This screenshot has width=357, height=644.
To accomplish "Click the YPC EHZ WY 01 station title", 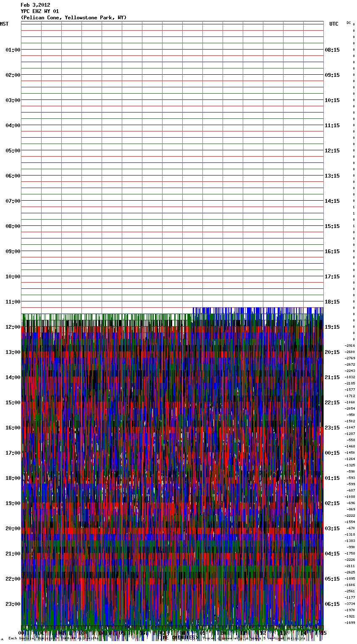I will pyautogui.click(x=40, y=11).
